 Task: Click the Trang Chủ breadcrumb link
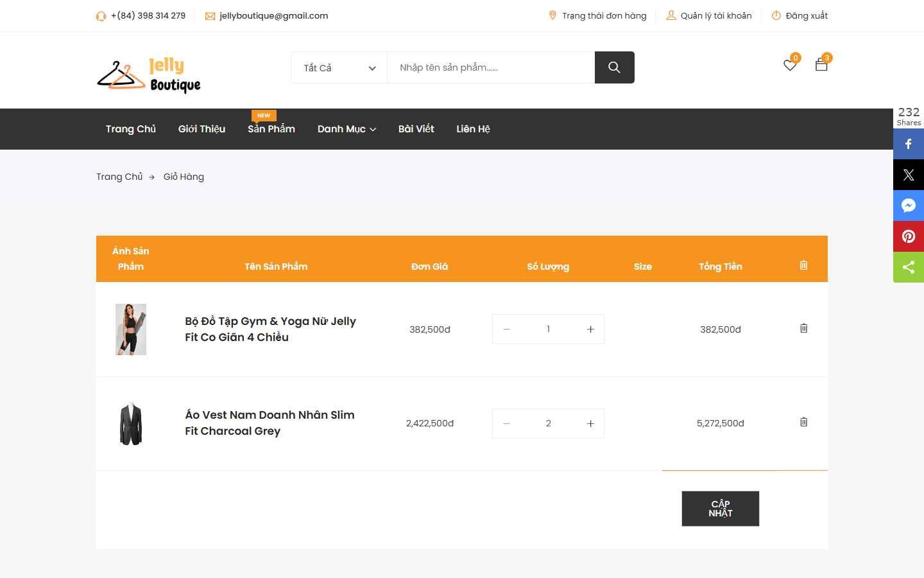(x=119, y=177)
